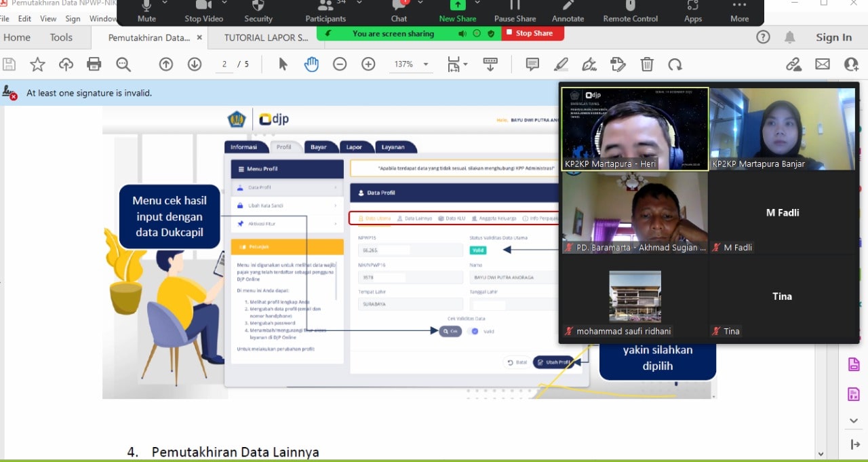Image resolution: width=868 pixels, height=462 pixels.
Task: Click the Delete trash icon
Action: coord(647,64)
